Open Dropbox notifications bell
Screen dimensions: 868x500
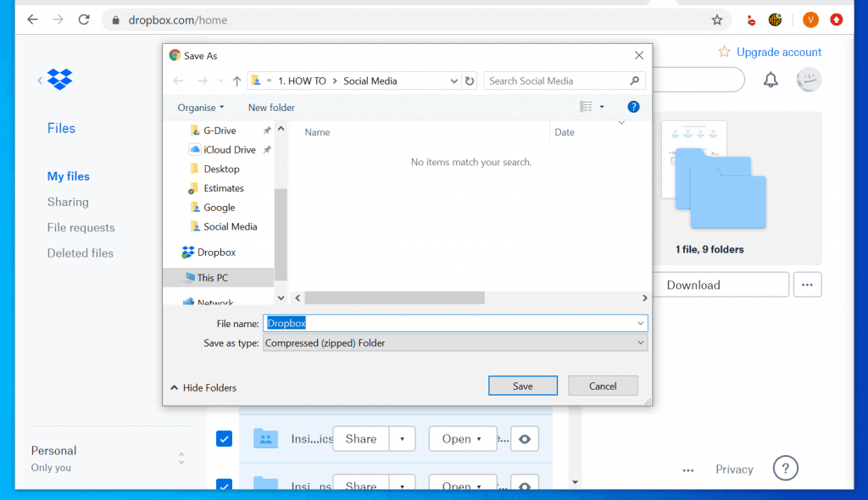771,80
